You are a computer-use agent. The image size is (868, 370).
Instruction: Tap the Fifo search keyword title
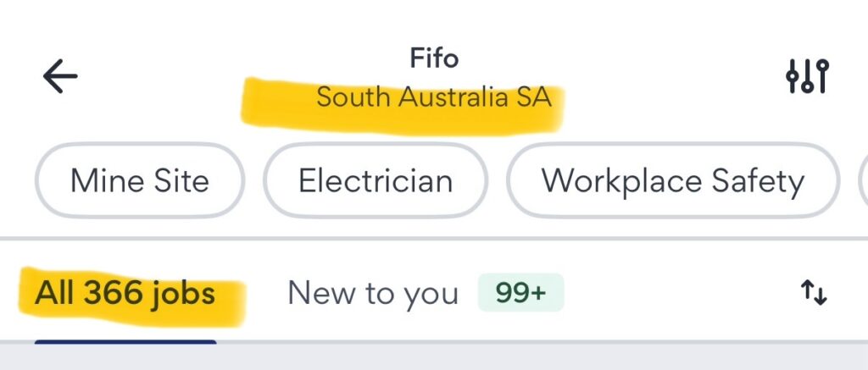(x=433, y=58)
